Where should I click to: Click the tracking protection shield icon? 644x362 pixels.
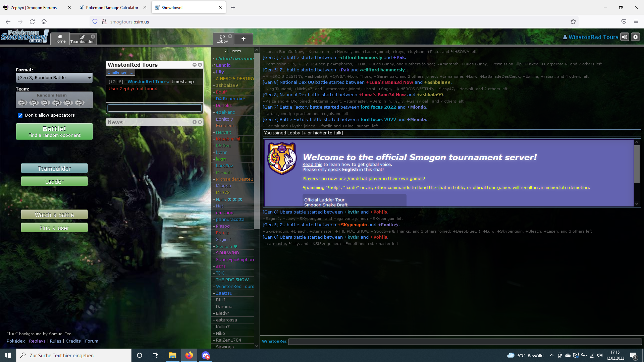pyautogui.click(x=95, y=22)
